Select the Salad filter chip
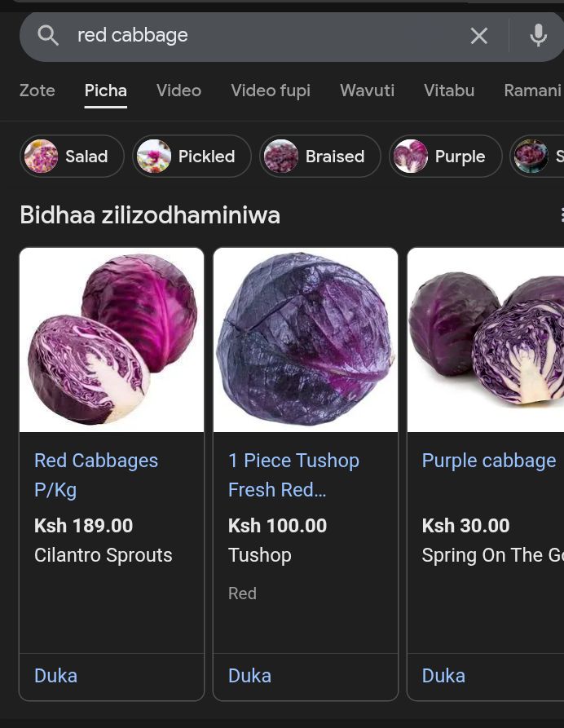Viewport: 564px width, 728px height. pyautogui.click(x=72, y=156)
